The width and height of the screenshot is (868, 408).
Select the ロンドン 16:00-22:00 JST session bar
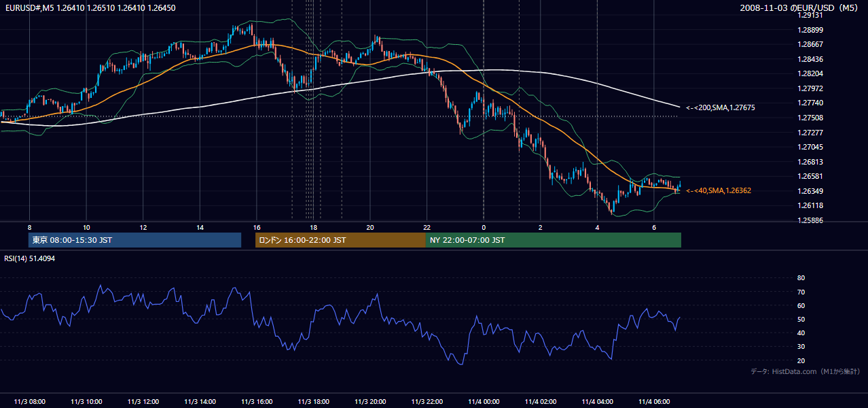pos(340,240)
